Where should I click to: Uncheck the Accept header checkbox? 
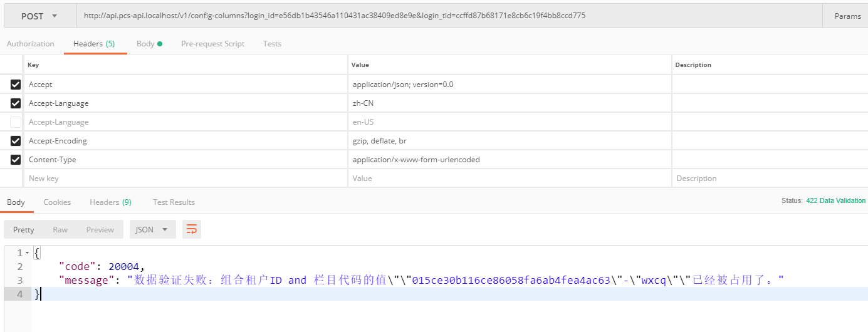click(16, 85)
